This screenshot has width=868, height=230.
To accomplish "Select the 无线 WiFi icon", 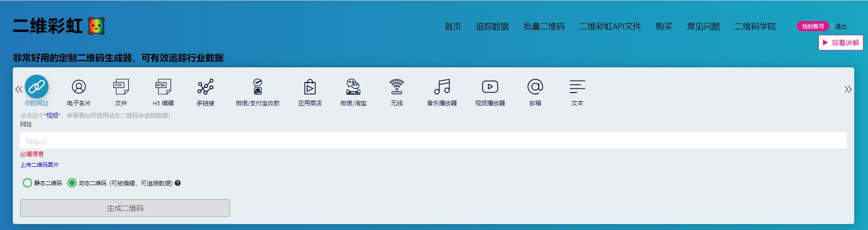I will click(397, 87).
